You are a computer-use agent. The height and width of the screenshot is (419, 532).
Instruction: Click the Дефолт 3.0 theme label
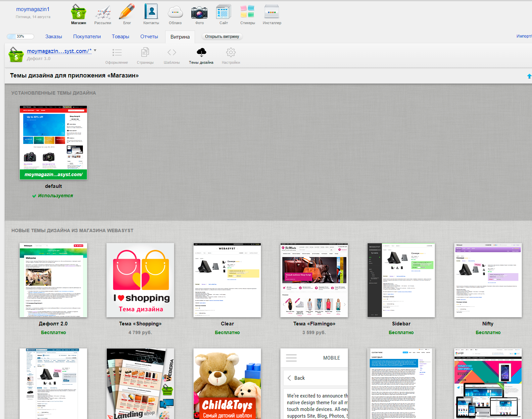pyautogui.click(x=39, y=59)
